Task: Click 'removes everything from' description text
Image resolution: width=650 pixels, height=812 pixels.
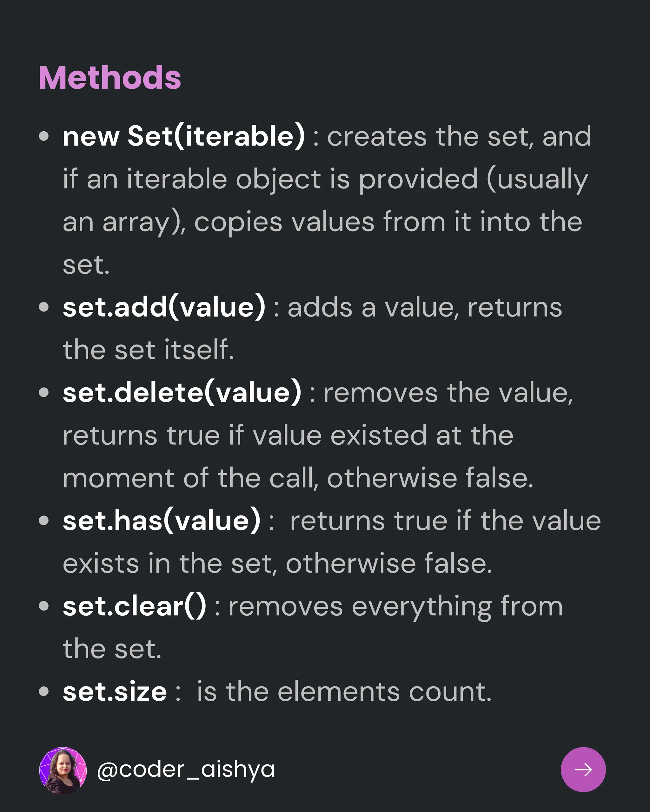Action: (395, 606)
